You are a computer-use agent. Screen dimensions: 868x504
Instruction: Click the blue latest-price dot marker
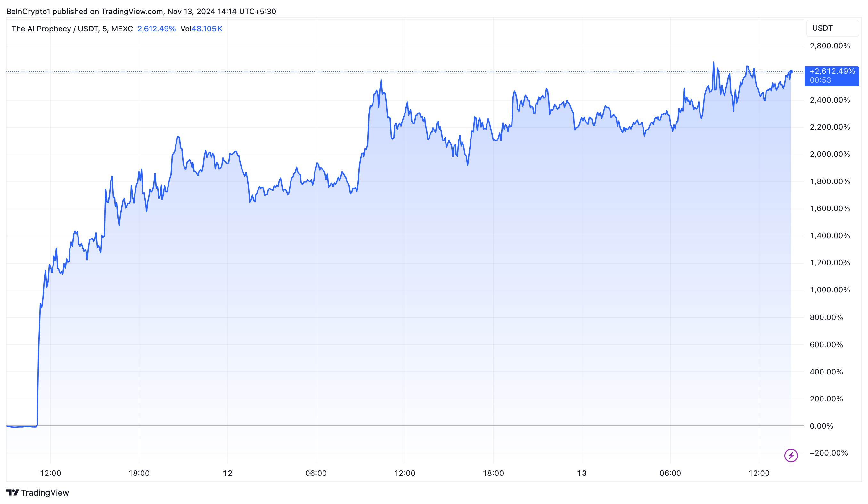(791, 72)
